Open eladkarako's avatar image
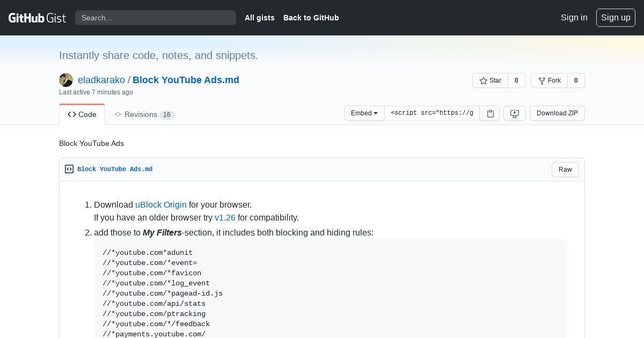The image size is (644, 338). (66, 80)
